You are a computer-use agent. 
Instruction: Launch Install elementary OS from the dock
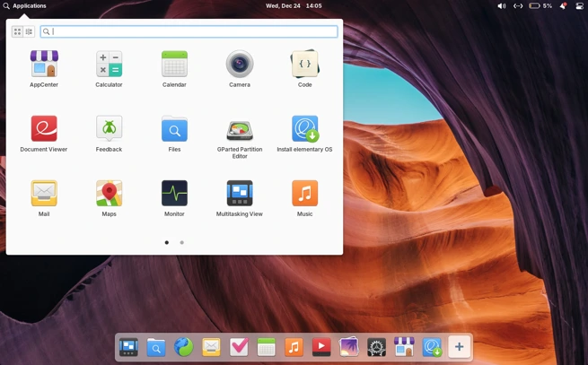coord(432,347)
